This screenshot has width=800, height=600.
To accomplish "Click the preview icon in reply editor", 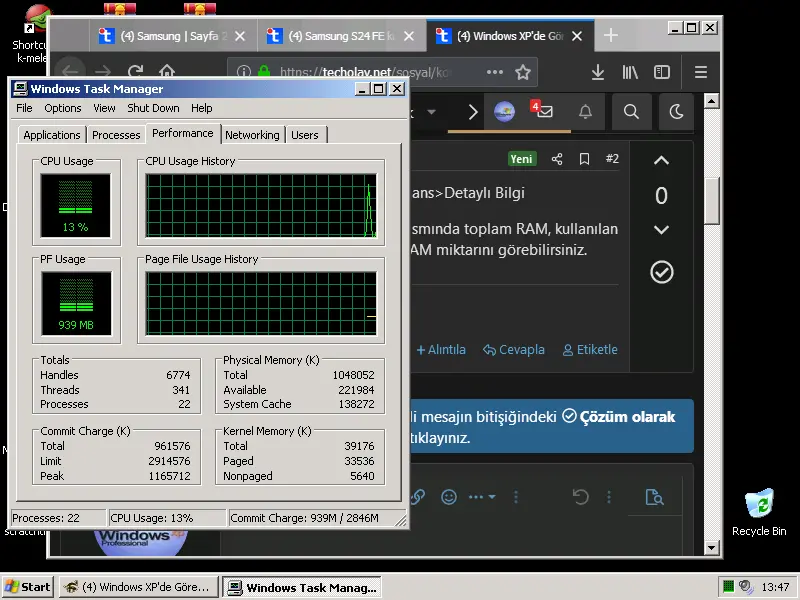I will coord(654,496).
